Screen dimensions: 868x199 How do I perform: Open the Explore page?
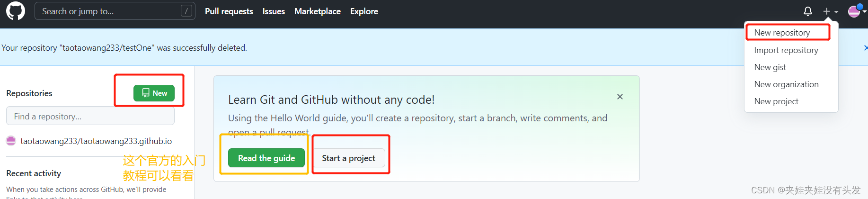(x=364, y=11)
